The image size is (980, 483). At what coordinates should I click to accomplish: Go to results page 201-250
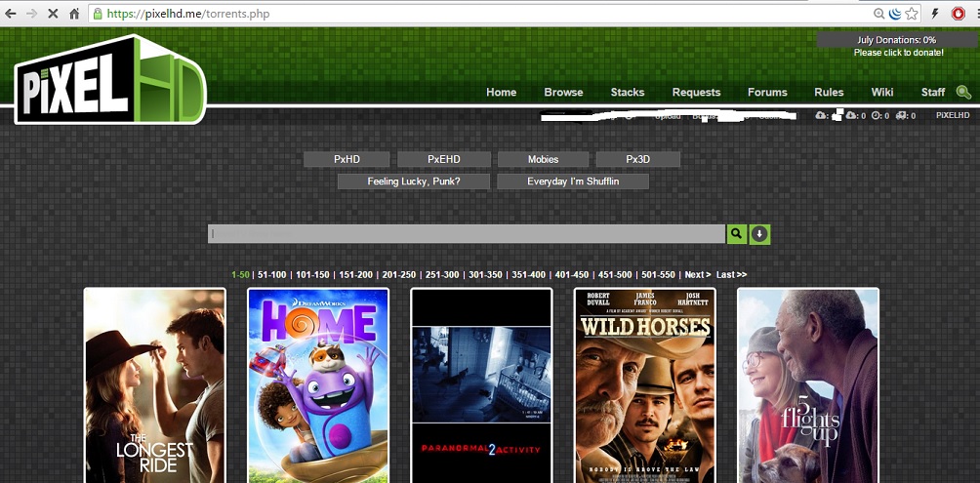[399, 275]
